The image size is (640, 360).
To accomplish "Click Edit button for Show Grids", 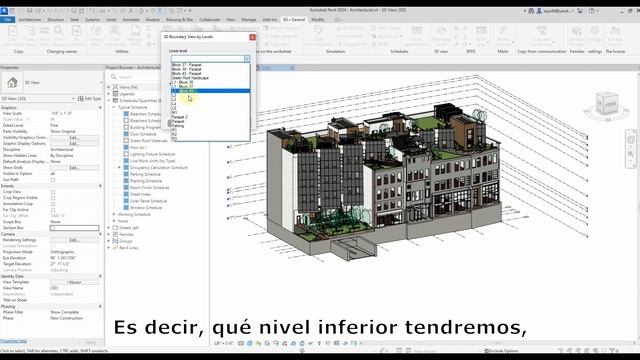I will (x=74, y=168).
